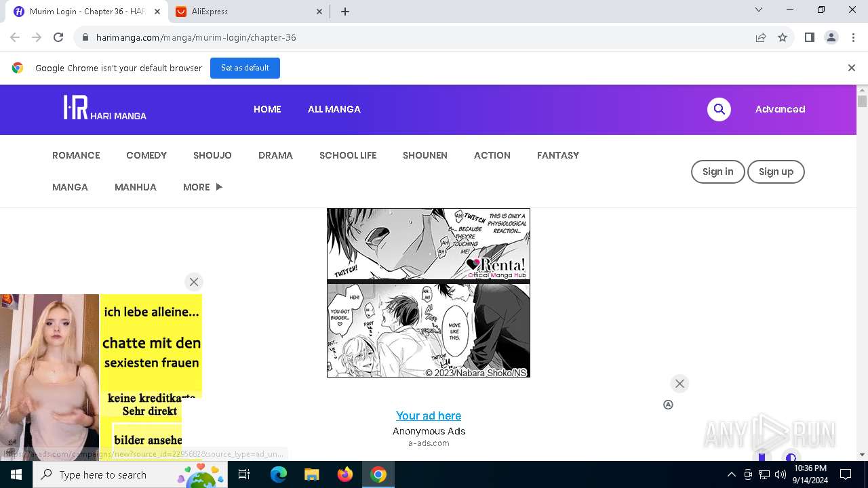Open Advanced search link
The image size is (868, 488).
[x=780, y=109]
